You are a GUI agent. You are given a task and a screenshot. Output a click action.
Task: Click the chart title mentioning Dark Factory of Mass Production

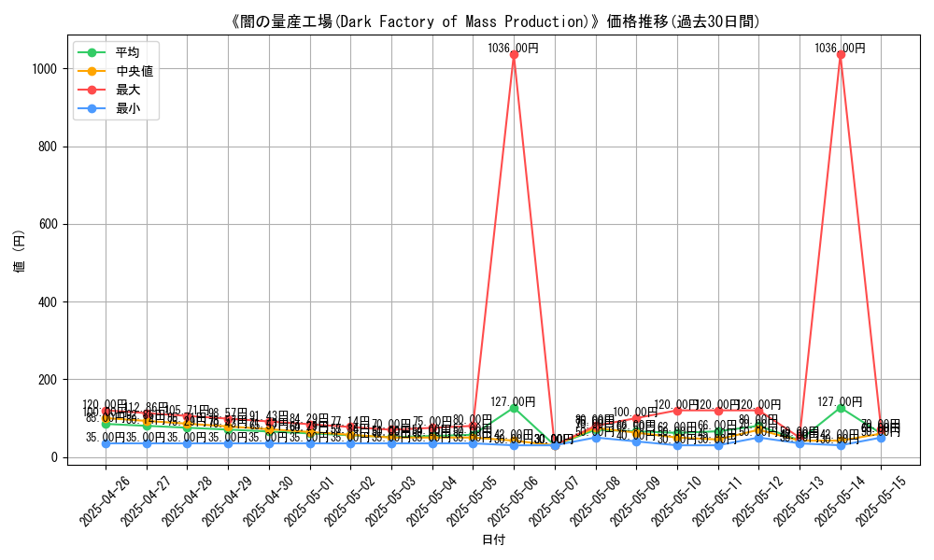point(494,22)
